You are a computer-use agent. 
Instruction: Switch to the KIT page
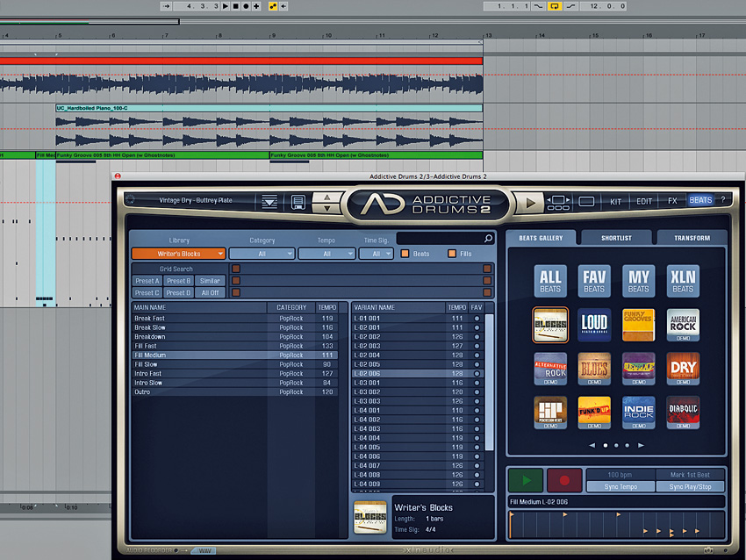[x=615, y=201]
